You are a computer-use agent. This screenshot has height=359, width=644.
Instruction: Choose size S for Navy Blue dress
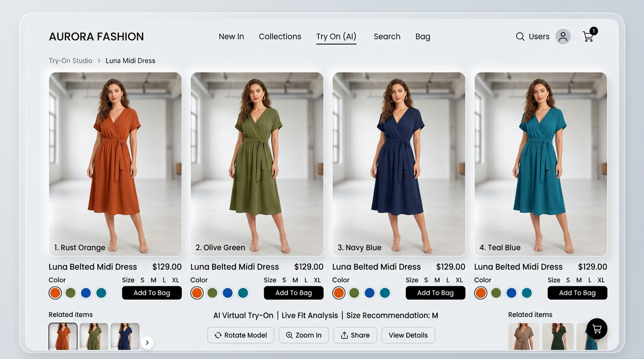(x=426, y=280)
